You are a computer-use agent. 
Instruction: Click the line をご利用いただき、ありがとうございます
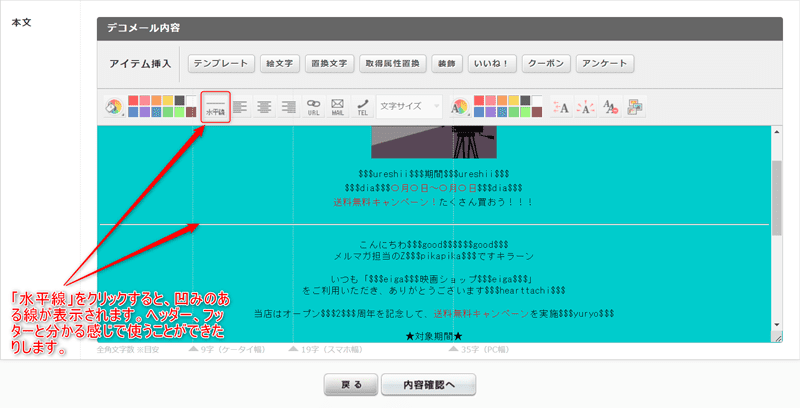pos(434,291)
